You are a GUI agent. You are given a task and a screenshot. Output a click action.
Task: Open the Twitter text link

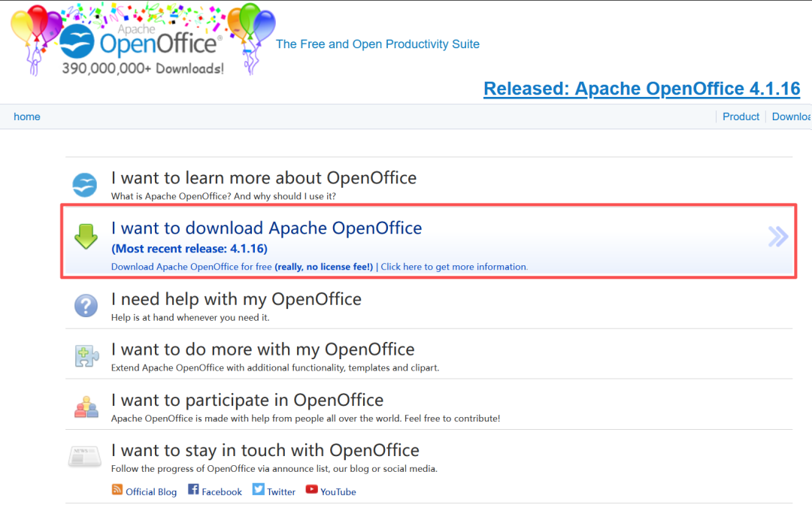pos(281,492)
